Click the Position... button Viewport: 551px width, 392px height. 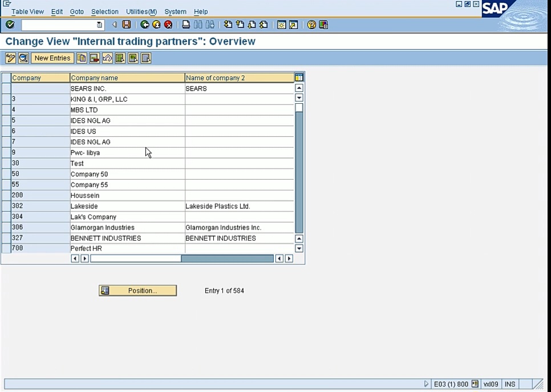[x=138, y=291]
